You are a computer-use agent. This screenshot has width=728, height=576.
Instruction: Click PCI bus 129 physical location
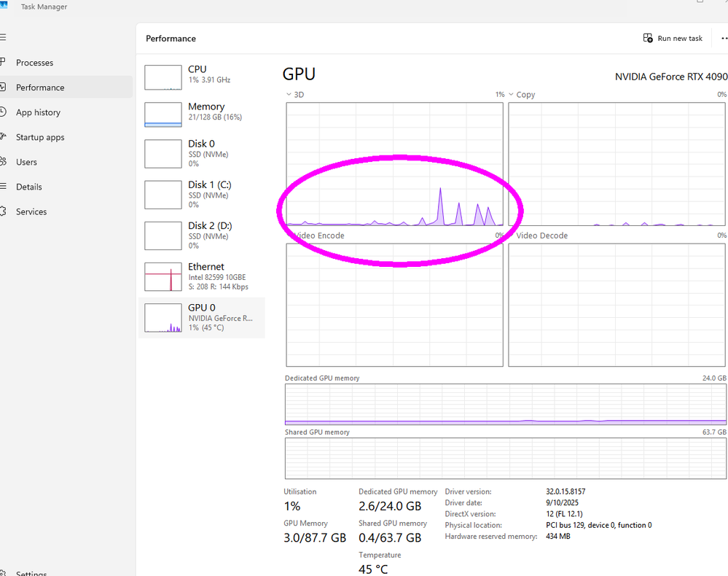[599, 525]
